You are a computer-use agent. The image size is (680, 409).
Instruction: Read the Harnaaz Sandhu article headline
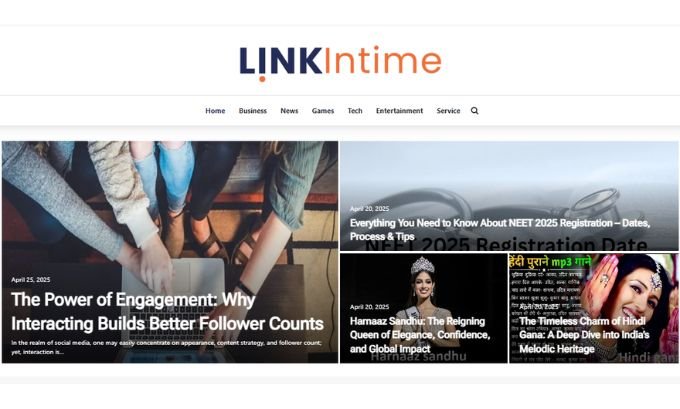(x=420, y=335)
